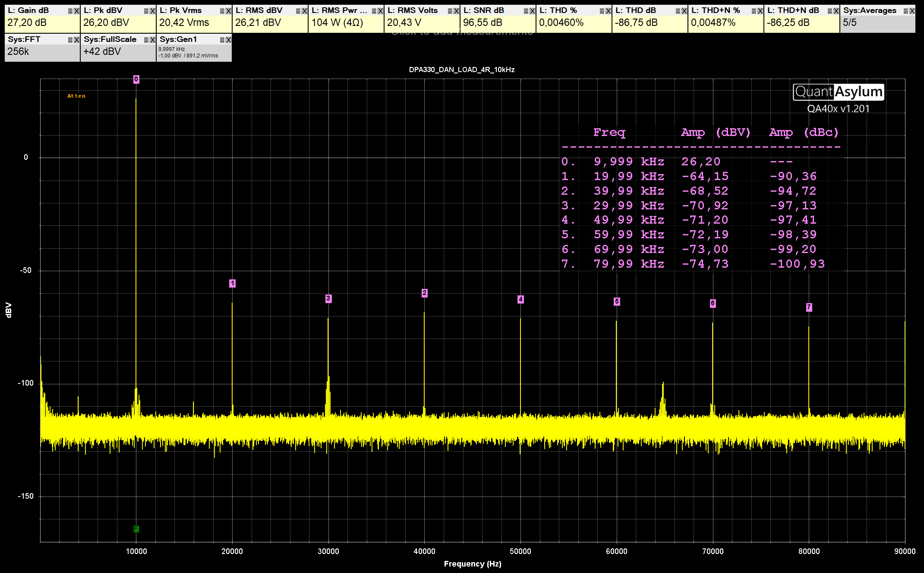Image resolution: width=924 pixels, height=573 pixels.
Task: Select harmonic marker 5 at 60 kHz
Action: [617, 301]
